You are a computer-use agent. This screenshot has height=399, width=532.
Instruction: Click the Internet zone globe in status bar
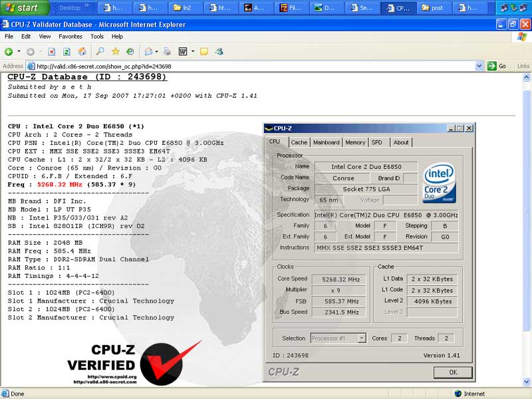458,394
